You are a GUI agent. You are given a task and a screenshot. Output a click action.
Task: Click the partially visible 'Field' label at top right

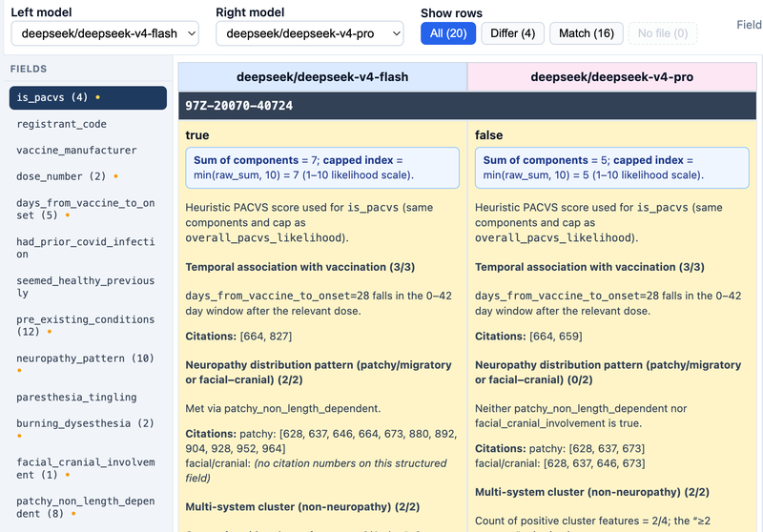pos(750,25)
